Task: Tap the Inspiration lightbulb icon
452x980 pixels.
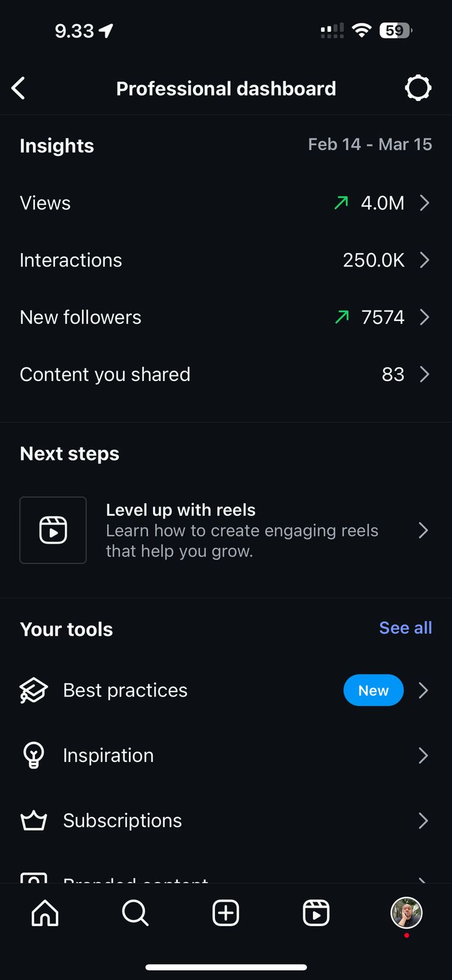Action: coord(34,755)
